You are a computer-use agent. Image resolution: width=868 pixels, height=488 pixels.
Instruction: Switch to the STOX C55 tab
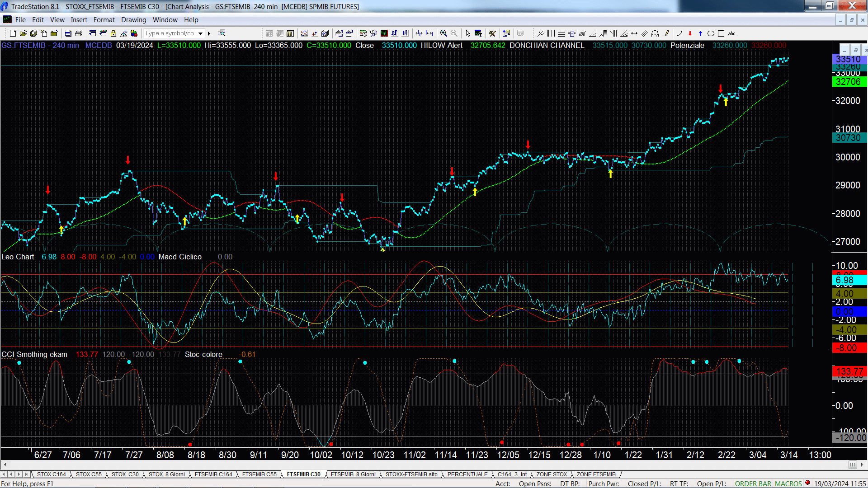[89, 474]
